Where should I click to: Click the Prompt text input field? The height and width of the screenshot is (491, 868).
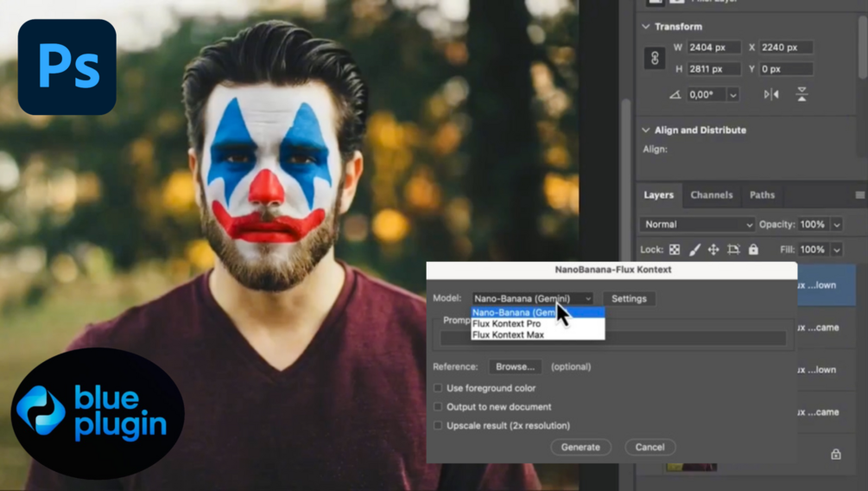613,338
